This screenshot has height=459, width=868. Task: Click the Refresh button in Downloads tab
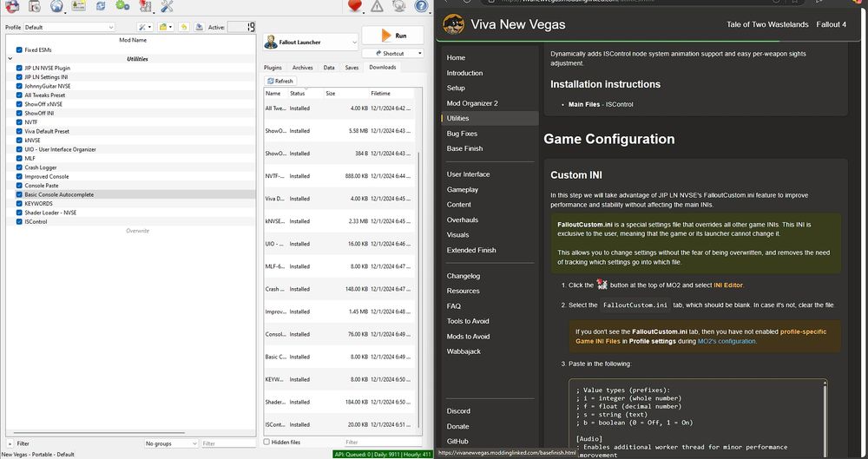(x=280, y=81)
